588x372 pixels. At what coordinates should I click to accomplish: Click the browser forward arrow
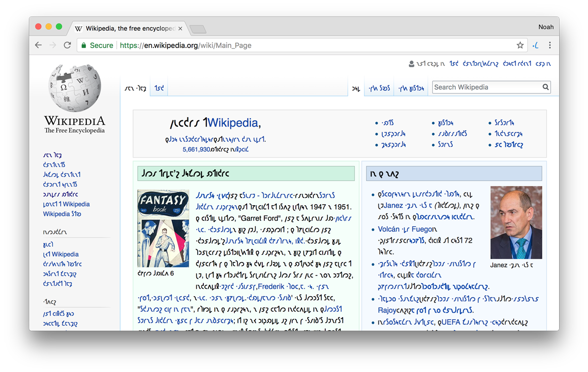coord(53,45)
